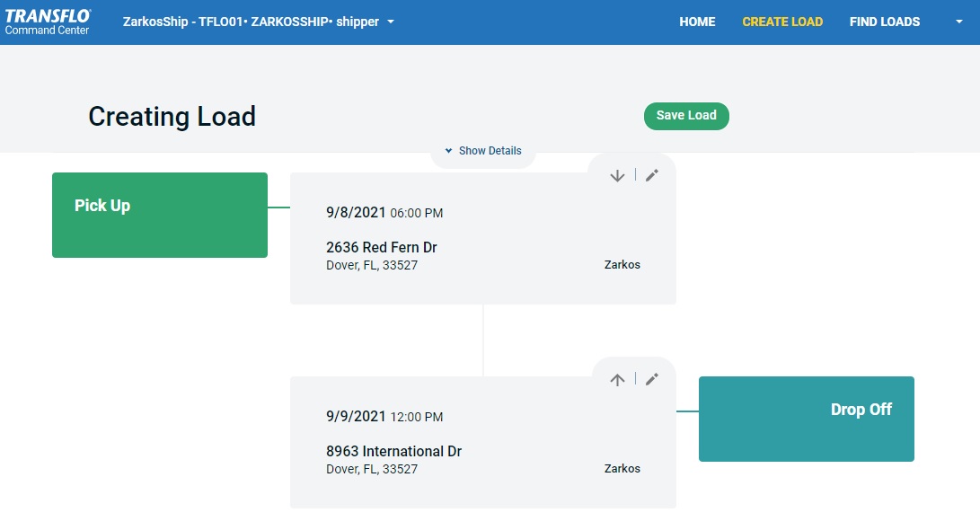Switch to FIND LOADS
980x530 pixels.
tap(885, 22)
